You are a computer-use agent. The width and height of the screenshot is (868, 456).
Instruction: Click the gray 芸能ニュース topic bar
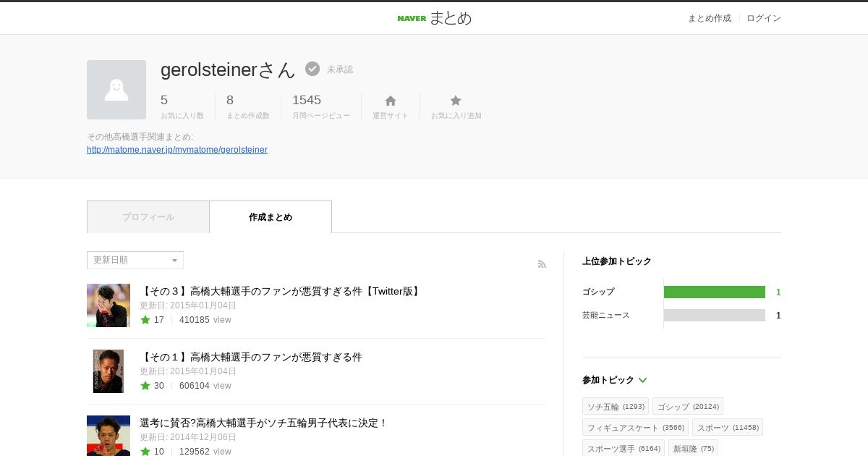pos(715,315)
